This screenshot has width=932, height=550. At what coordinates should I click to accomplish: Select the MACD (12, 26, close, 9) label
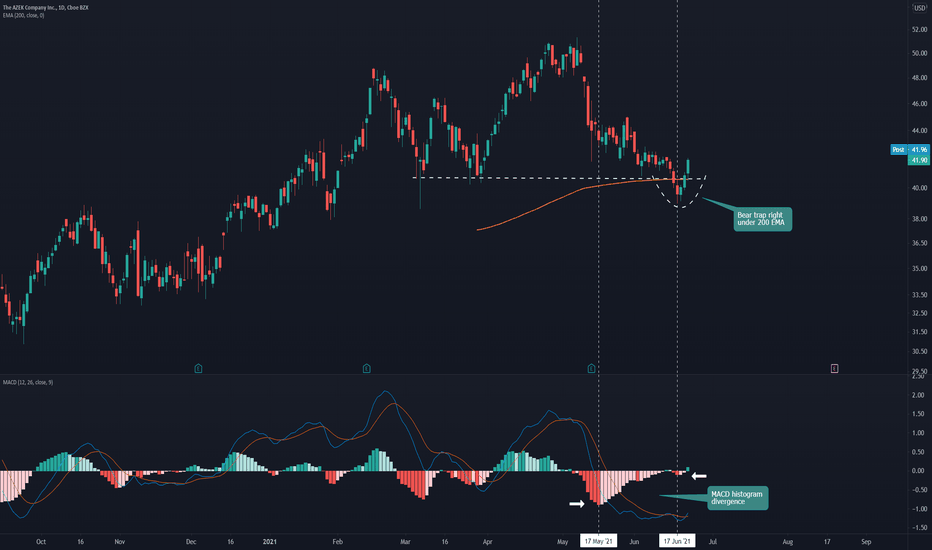[28, 382]
